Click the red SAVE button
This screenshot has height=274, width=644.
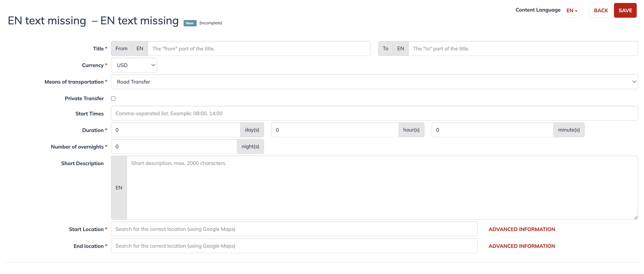[625, 10]
